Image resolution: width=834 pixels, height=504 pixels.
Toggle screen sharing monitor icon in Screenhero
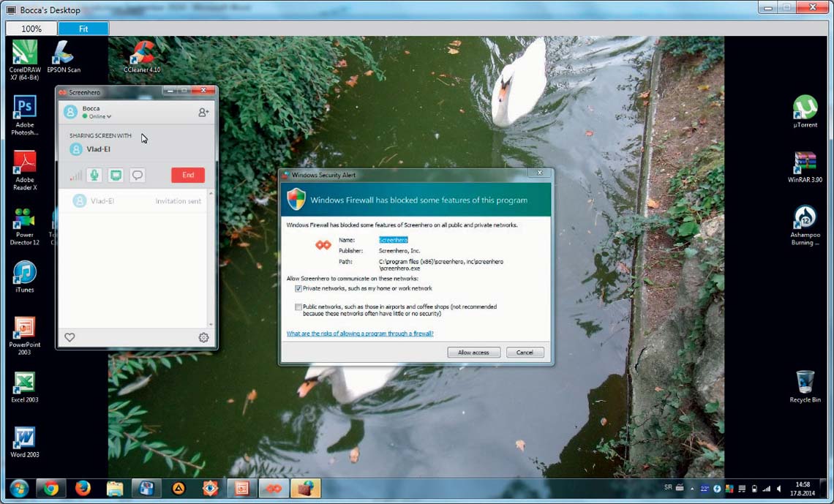(116, 175)
